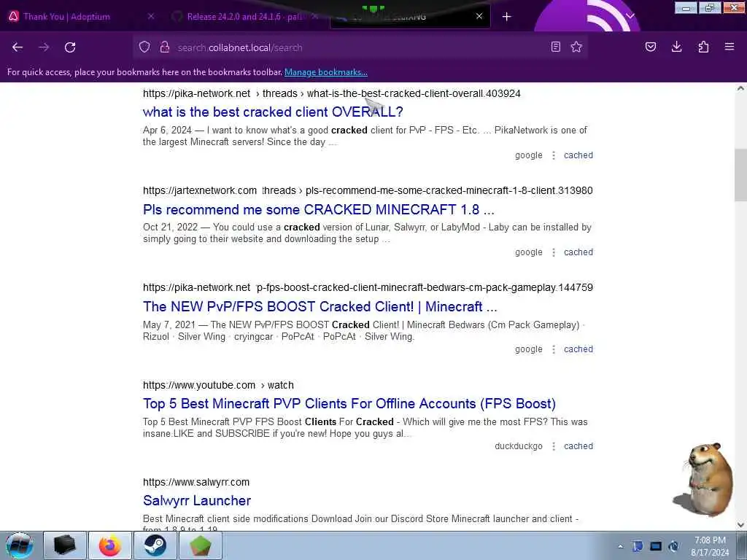
Task: Click the scrollbar up arrow
Action: 740,88
